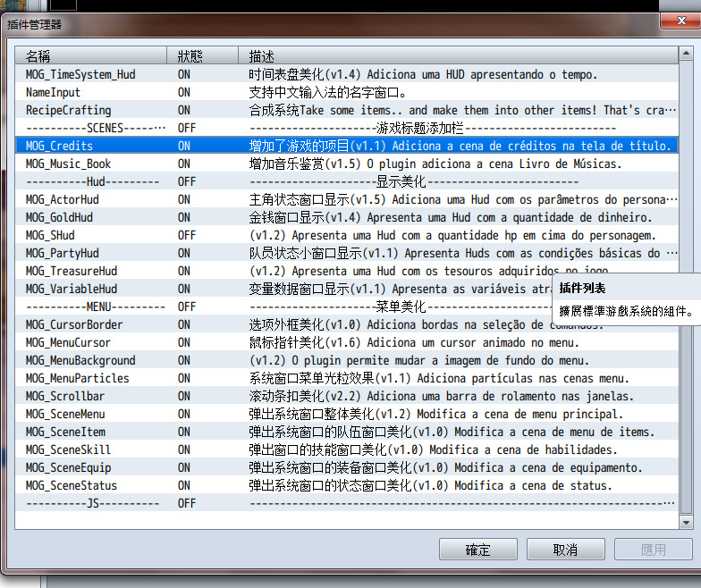701x588 pixels.
Task: Select the SCENES separator row
Action: point(347,128)
